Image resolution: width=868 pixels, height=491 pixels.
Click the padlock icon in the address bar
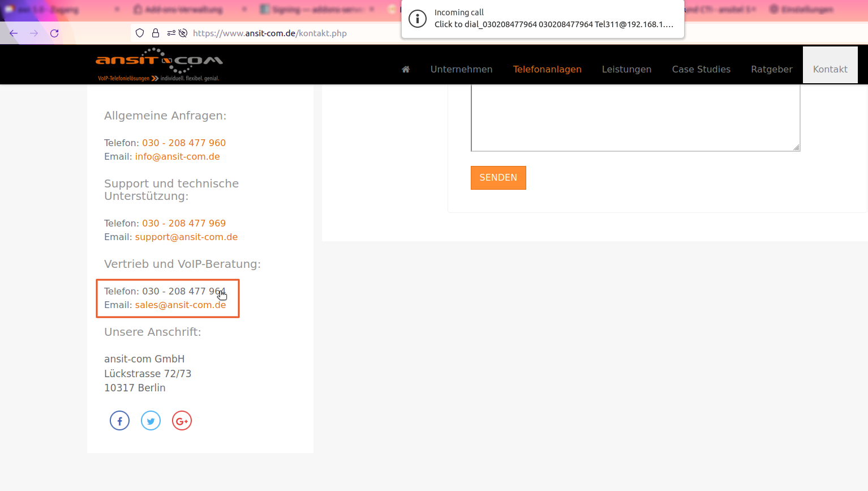(155, 33)
